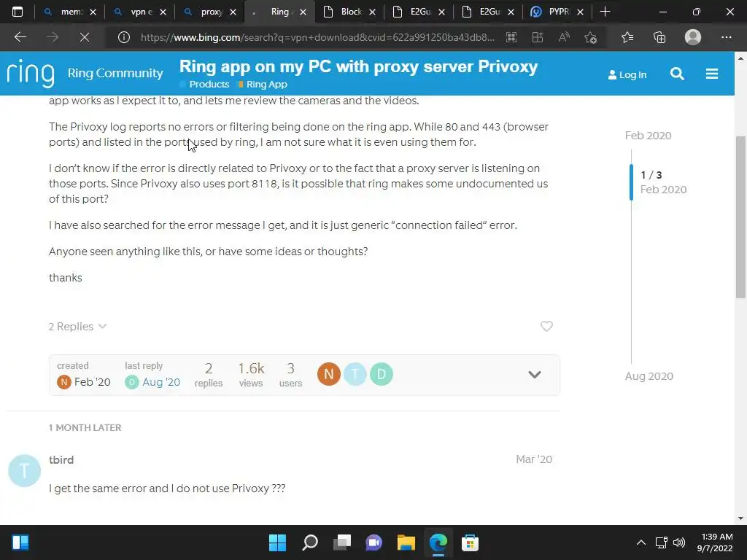
Task: Click the page vertical scrollbar thumb
Action: tap(740, 217)
